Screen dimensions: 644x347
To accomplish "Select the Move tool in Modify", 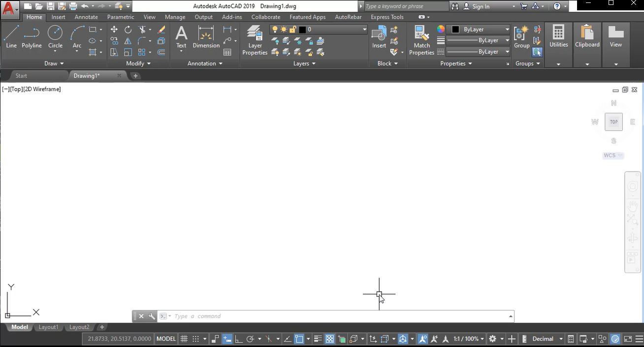I will click(114, 30).
